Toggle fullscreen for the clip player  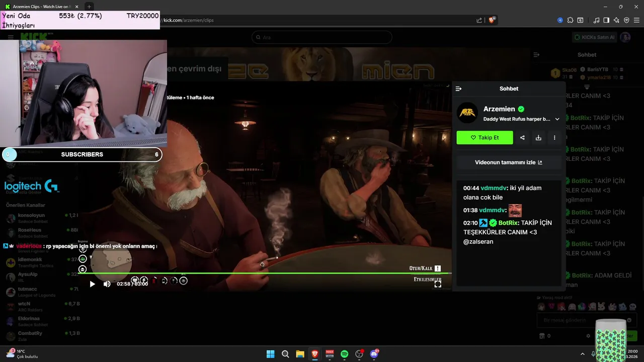[x=438, y=284]
